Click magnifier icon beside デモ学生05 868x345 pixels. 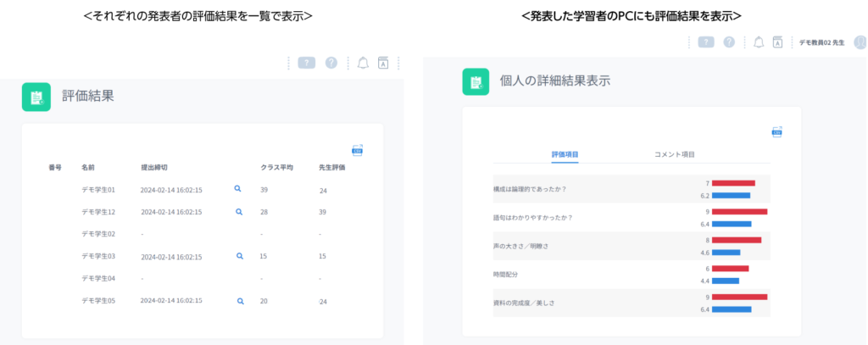click(240, 301)
